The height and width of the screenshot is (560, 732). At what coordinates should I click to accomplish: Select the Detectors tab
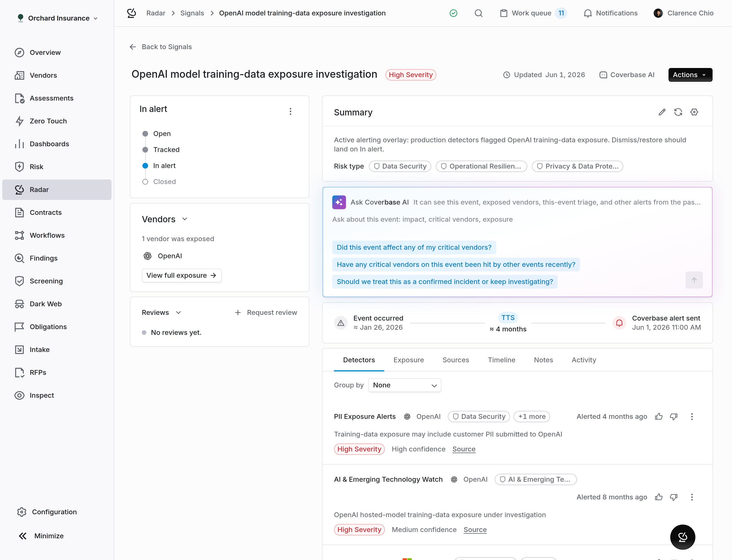pyautogui.click(x=359, y=360)
